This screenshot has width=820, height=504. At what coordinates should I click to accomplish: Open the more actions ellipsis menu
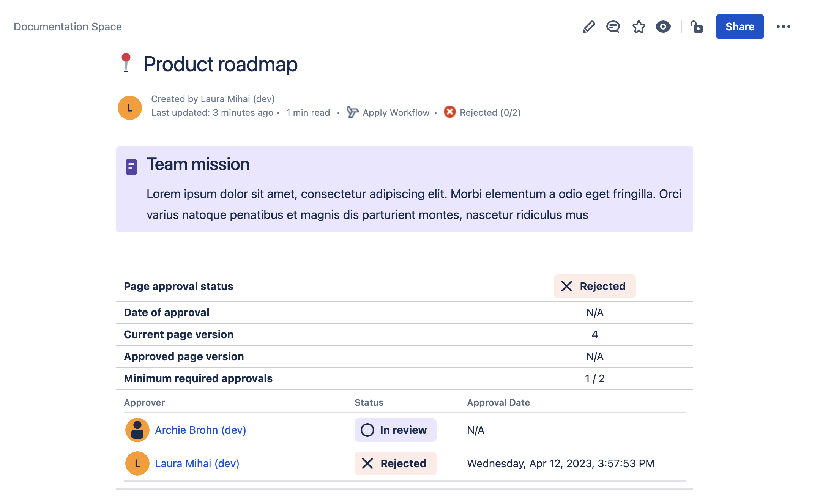783,27
